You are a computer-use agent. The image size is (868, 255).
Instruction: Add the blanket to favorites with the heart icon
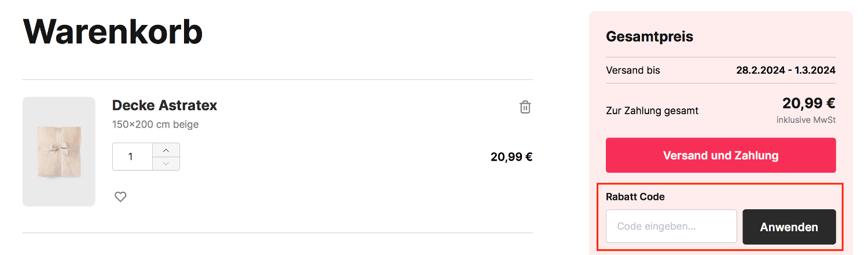tap(120, 197)
